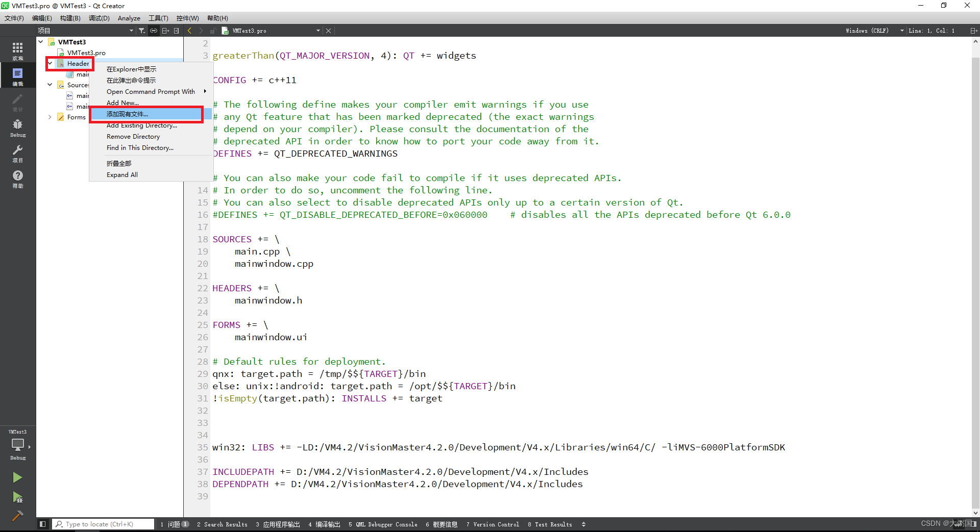
Task: Open the Analyze menu
Action: 129,18
